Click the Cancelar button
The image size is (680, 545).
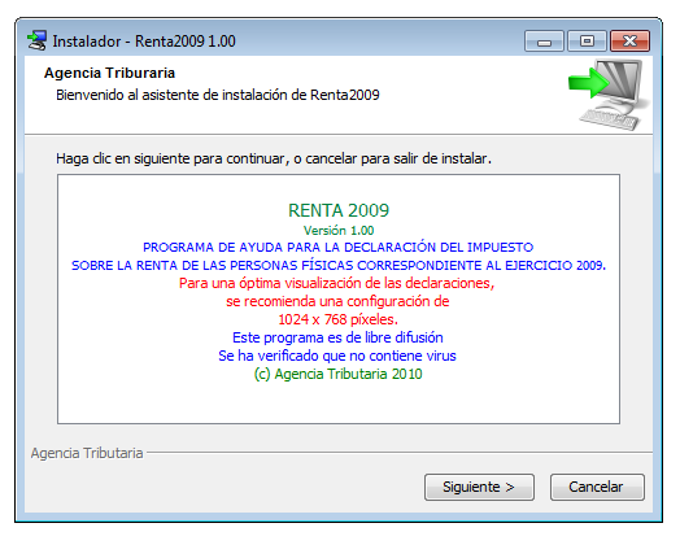pos(597,487)
